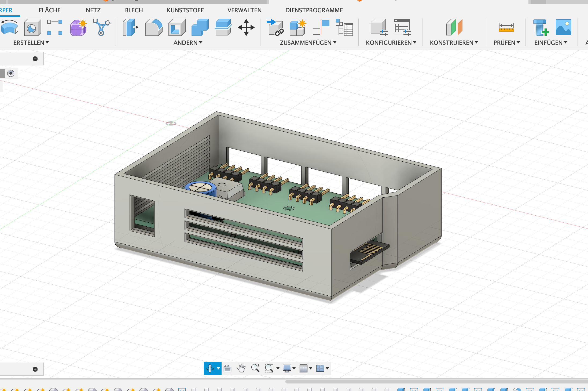
Task: Toggle the radio button in left panel
Action: tap(11, 73)
